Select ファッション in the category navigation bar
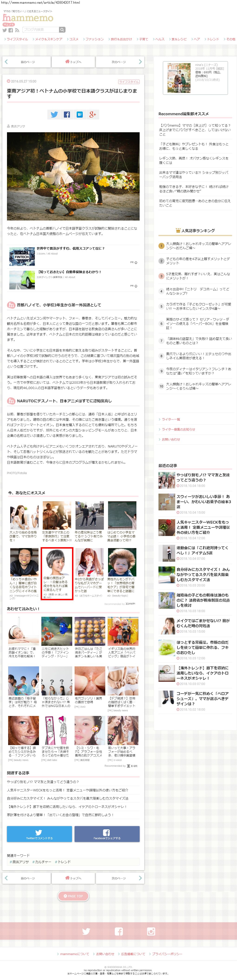Image resolution: width=237 pixels, height=980 pixels. [94, 39]
